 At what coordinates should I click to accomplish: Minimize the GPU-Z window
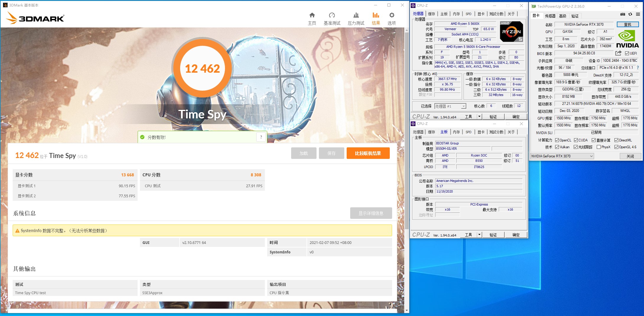coord(609,6)
